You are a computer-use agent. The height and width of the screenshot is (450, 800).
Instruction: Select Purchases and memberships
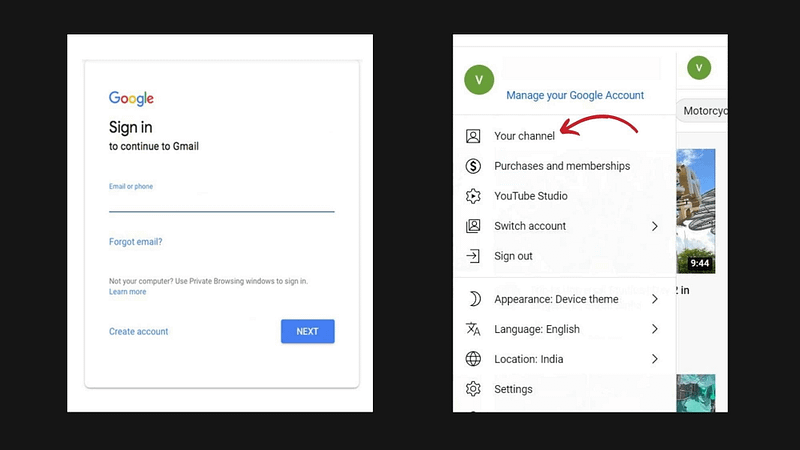562,166
